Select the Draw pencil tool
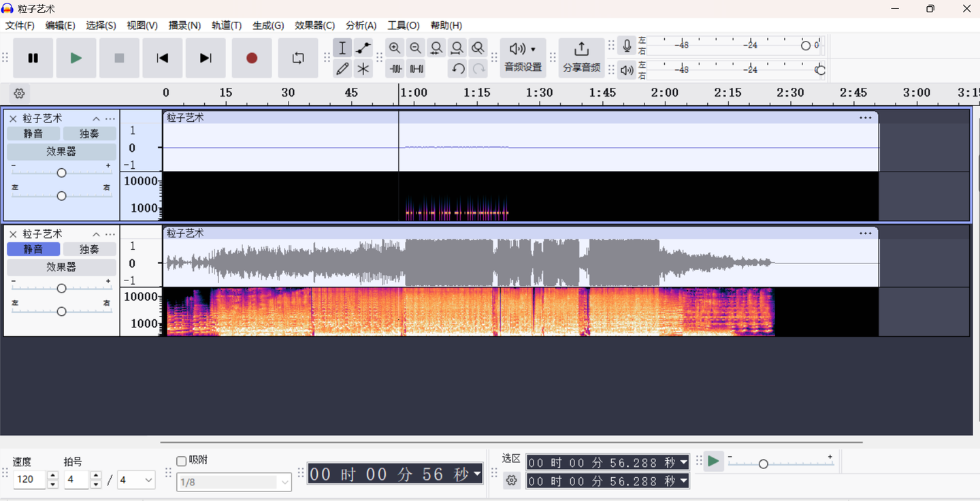Screen dimensions: 980x501 tap(342, 69)
